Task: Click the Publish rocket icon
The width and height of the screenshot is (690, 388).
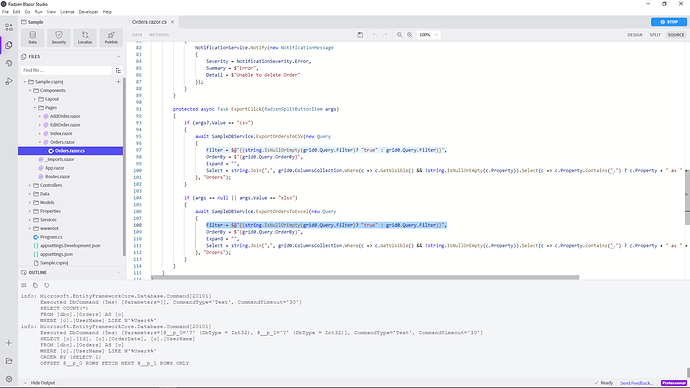Action: tap(111, 35)
